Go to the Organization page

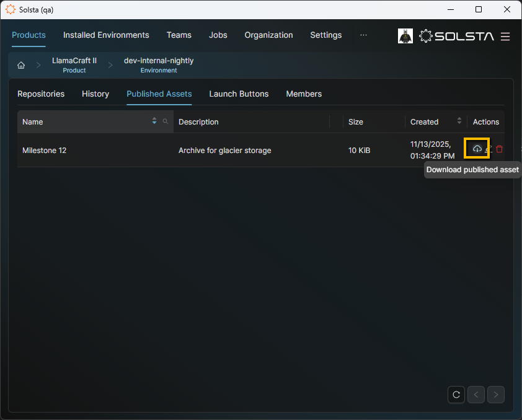point(268,35)
